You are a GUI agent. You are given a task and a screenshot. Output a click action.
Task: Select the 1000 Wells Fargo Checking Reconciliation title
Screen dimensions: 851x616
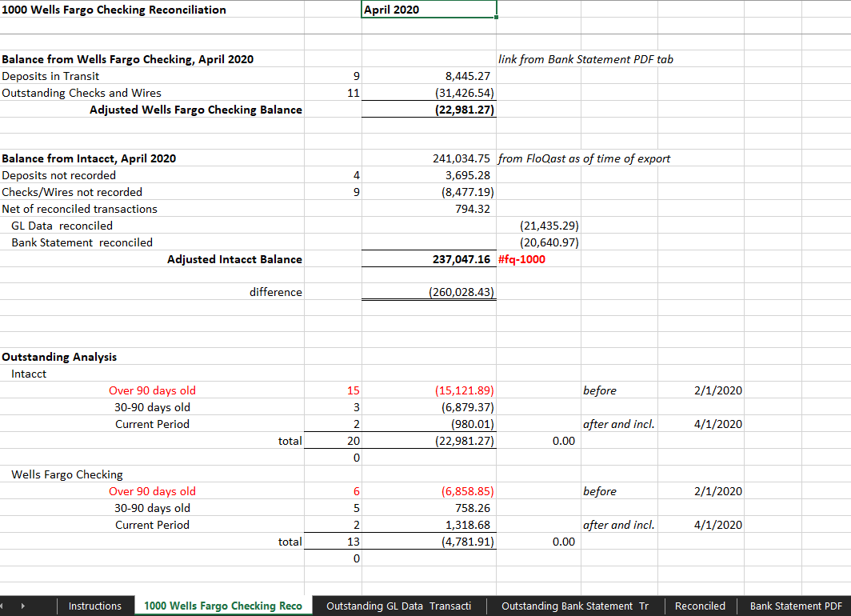click(114, 10)
